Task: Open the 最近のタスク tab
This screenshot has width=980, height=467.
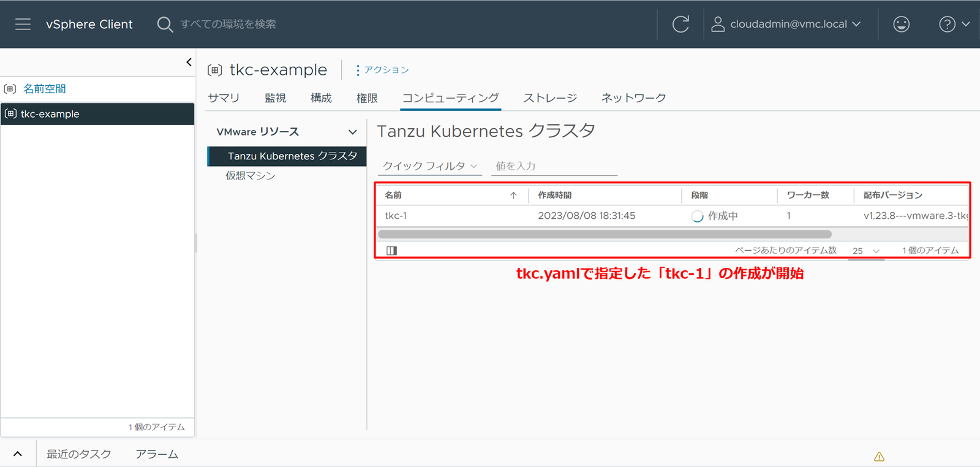Action: (79, 454)
